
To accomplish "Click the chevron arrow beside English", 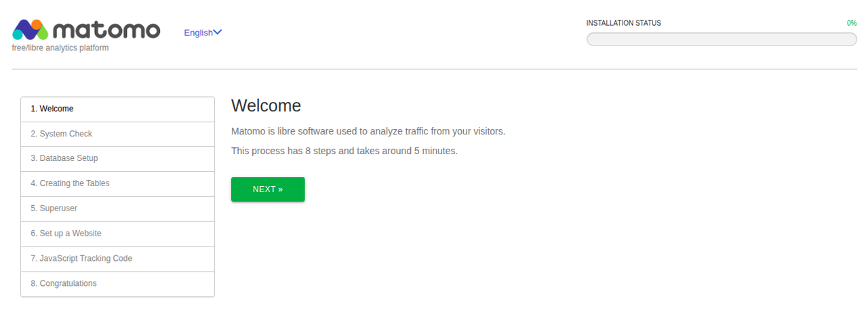I will click(218, 32).
